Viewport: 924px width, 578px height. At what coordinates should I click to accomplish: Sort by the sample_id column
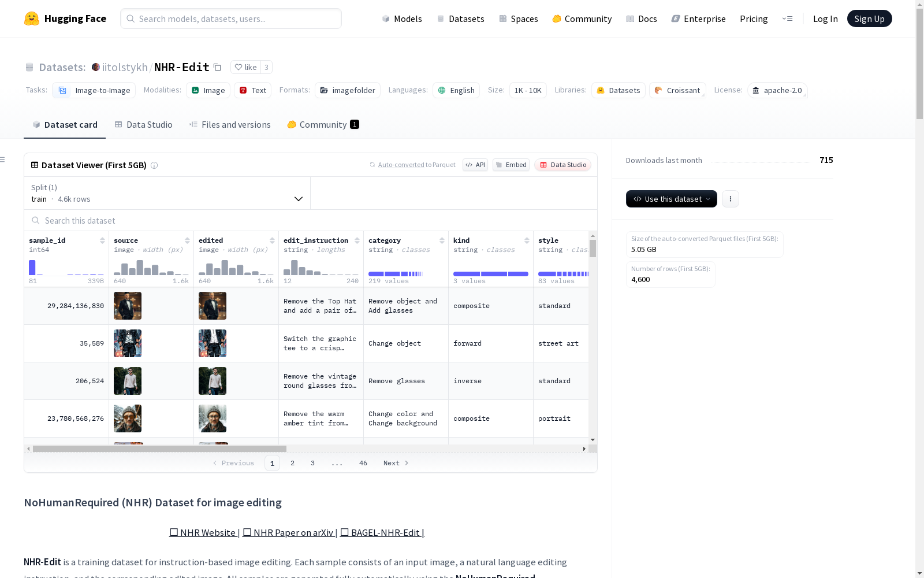[102, 240]
